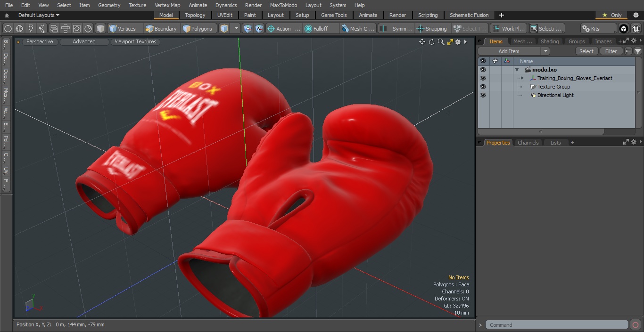Click the first blue-cube hexagon icon

point(248,29)
